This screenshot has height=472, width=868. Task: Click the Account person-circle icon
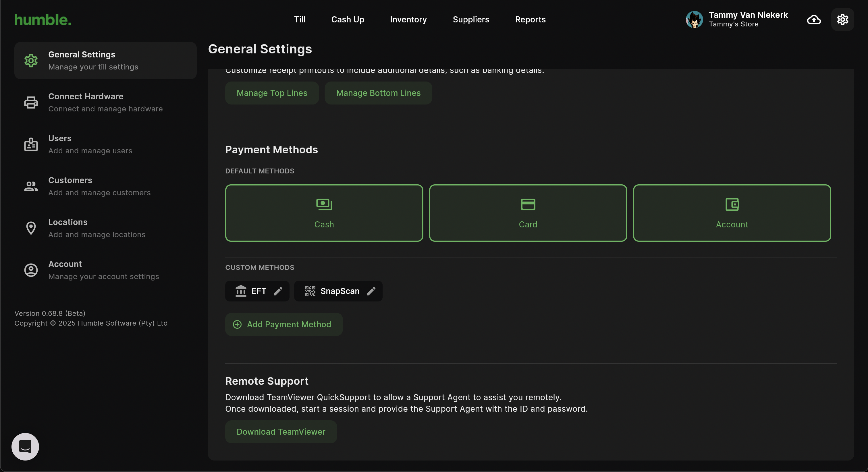[31, 270]
